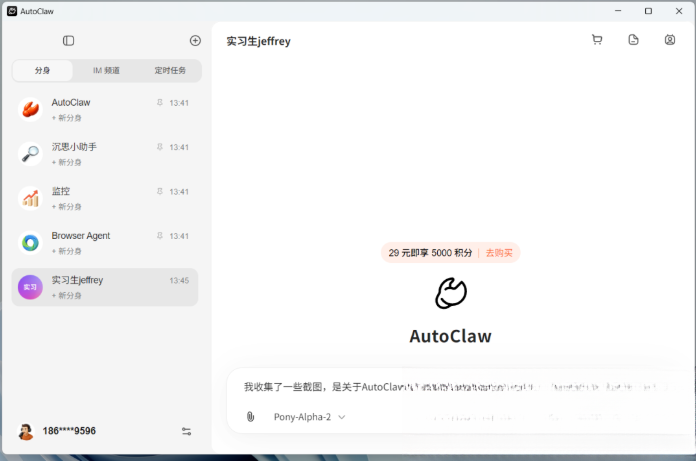
Task: Maximize the AutoClaw window
Action: pyautogui.click(x=649, y=11)
